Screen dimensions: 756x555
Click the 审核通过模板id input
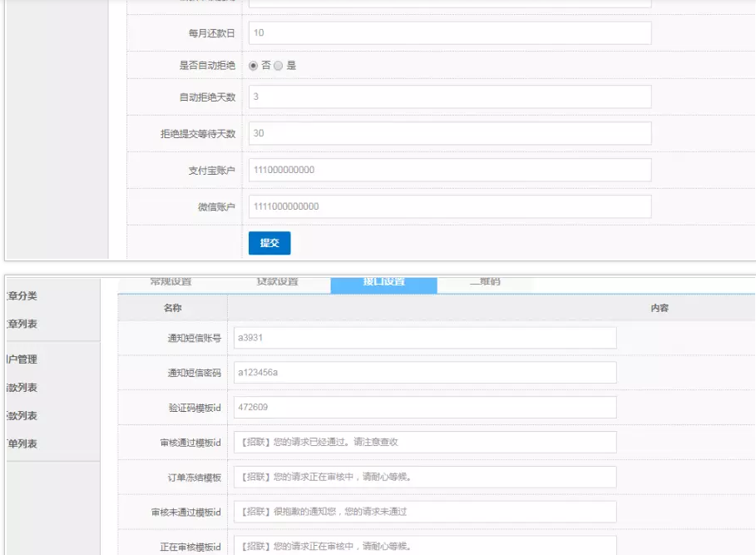[x=424, y=443]
